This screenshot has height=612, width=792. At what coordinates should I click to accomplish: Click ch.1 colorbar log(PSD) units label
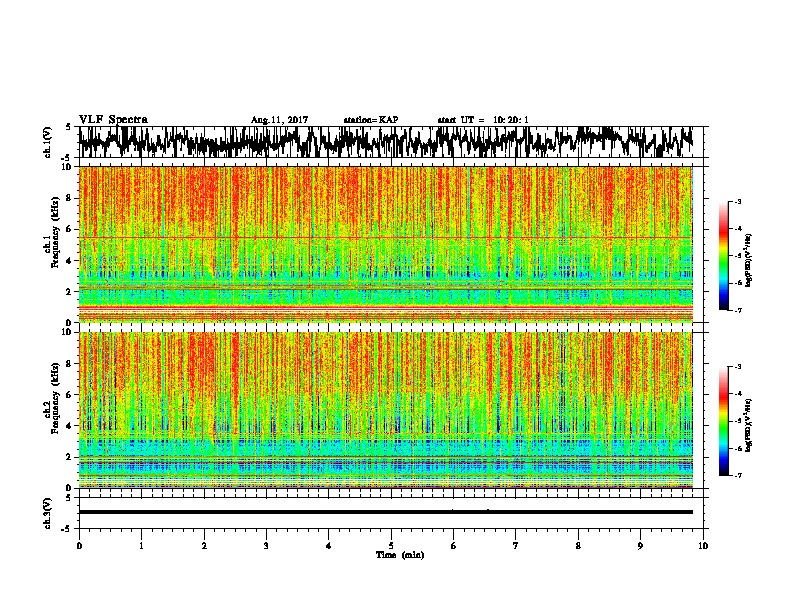(x=750, y=260)
